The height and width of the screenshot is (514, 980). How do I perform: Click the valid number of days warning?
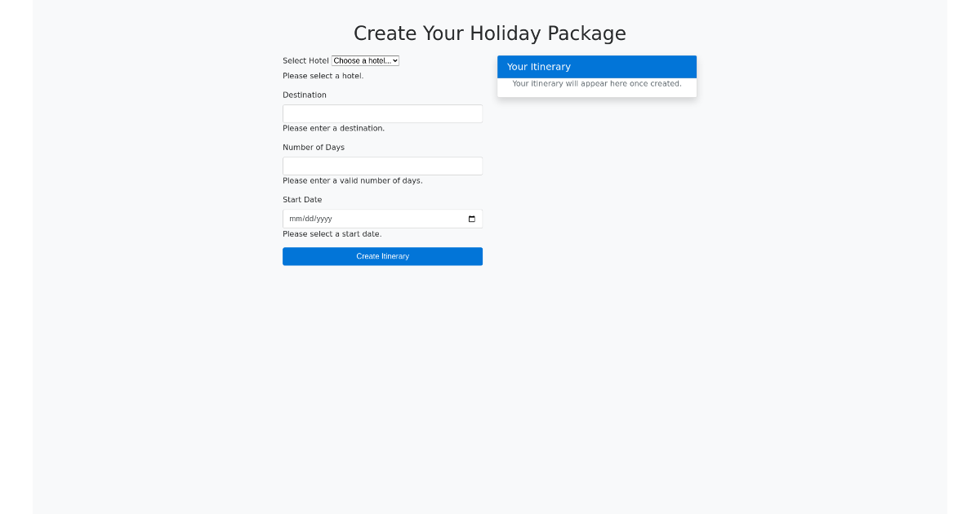pyautogui.click(x=351, y=180)
